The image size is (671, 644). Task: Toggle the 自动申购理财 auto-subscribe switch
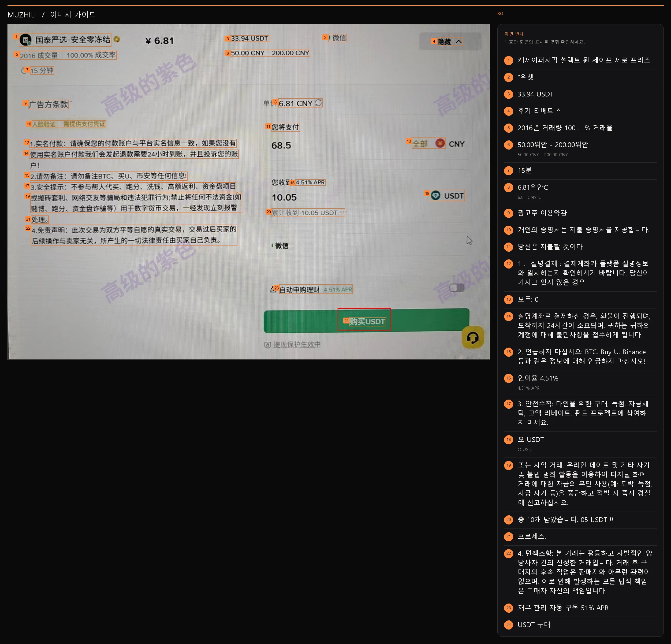coord(457,288)
